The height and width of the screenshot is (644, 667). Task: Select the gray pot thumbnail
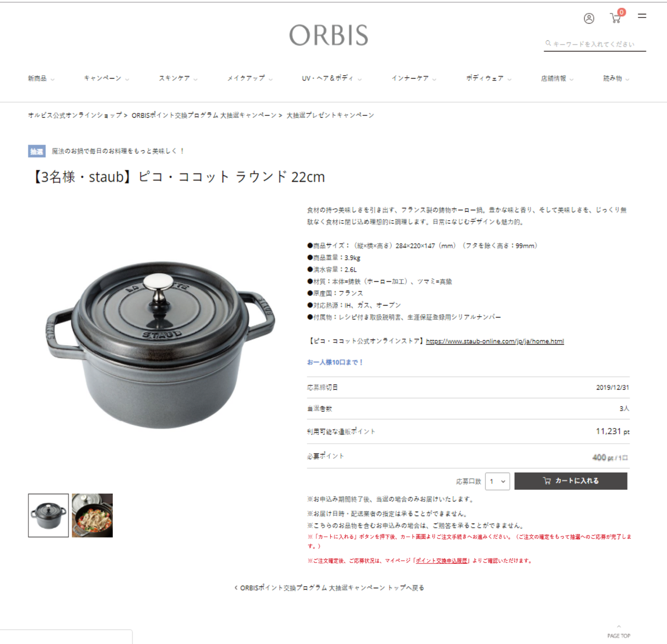tap(48, 516)
